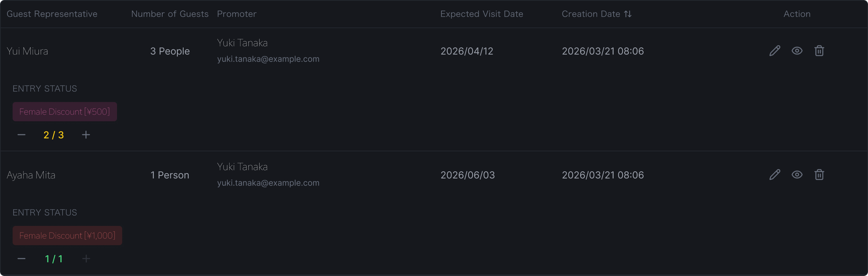Click the Number of Guests header
868x276 pixels.
click(x=170, y=14)
